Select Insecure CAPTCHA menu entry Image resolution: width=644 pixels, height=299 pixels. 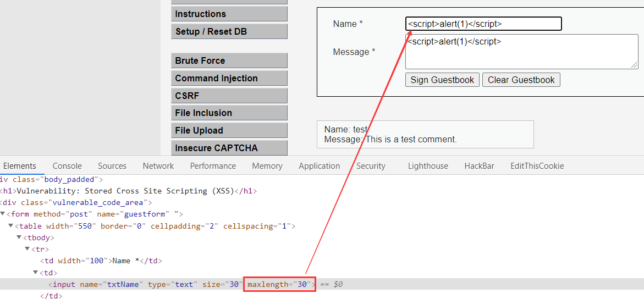click(x=229, y=148)
